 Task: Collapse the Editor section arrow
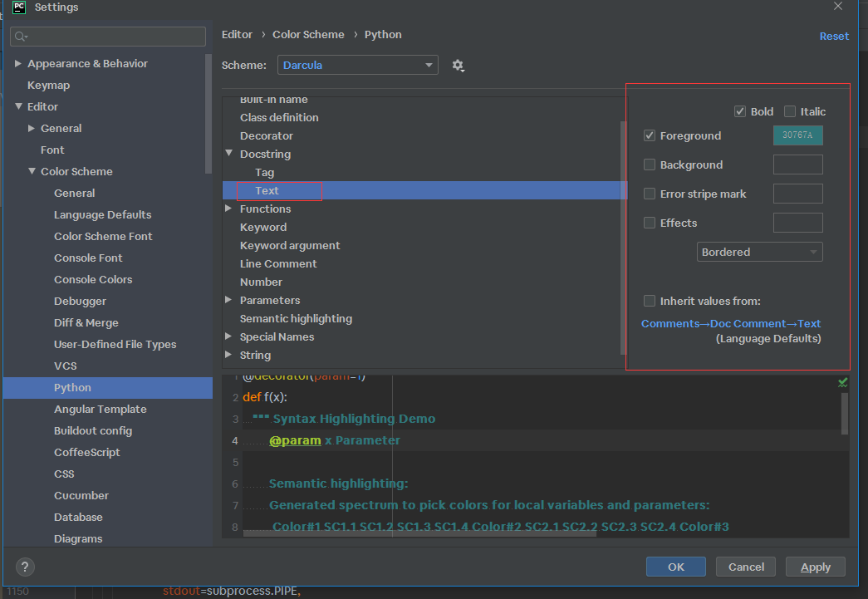pos(18,106)
